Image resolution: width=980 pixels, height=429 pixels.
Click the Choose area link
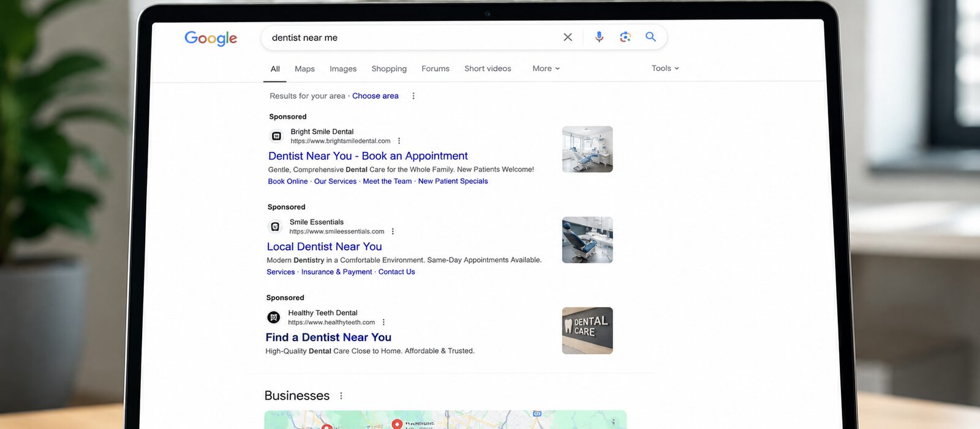(x=375, y=96)
